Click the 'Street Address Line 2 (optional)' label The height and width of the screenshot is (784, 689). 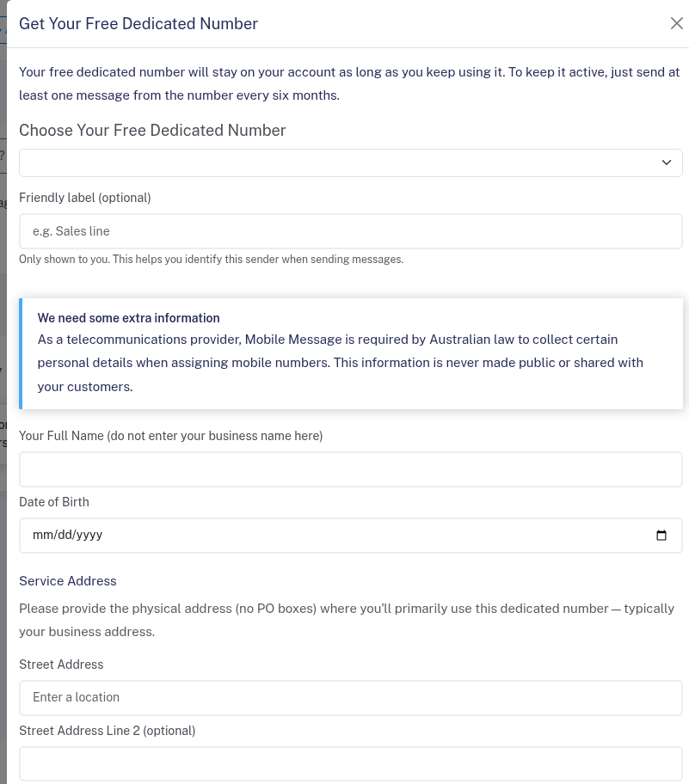click(108, 731)
